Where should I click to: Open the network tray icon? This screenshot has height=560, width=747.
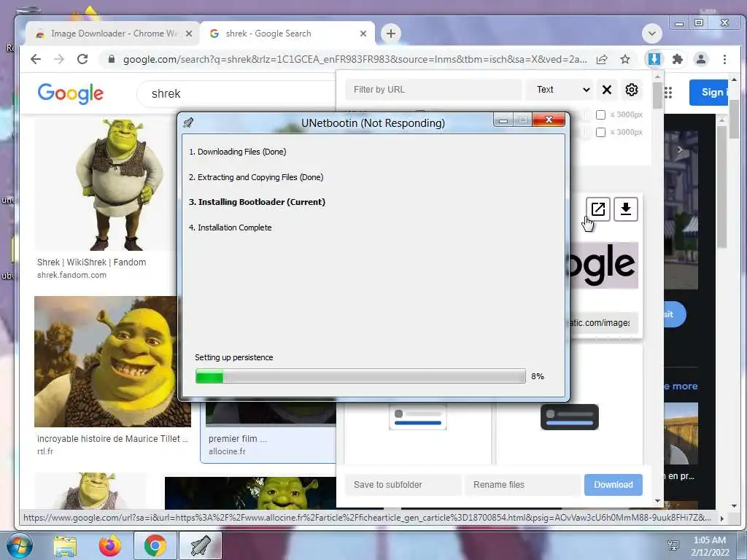(673, 545)
